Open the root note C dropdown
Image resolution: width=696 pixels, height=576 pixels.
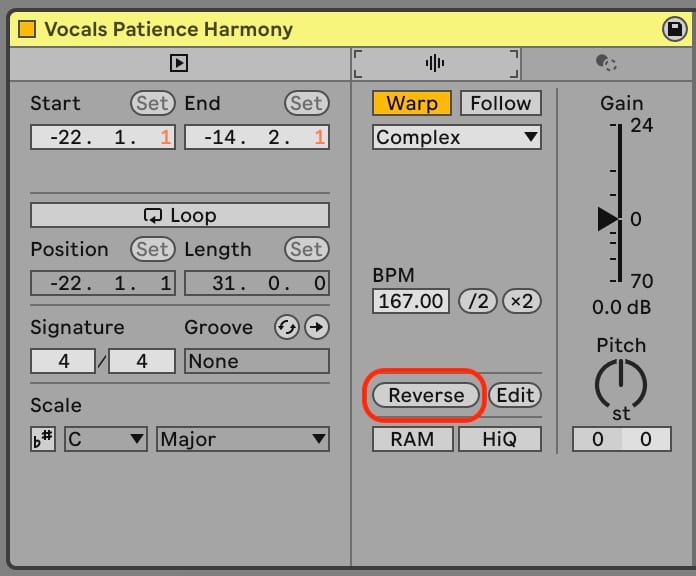pyautogui.click(x=106, y=439)
